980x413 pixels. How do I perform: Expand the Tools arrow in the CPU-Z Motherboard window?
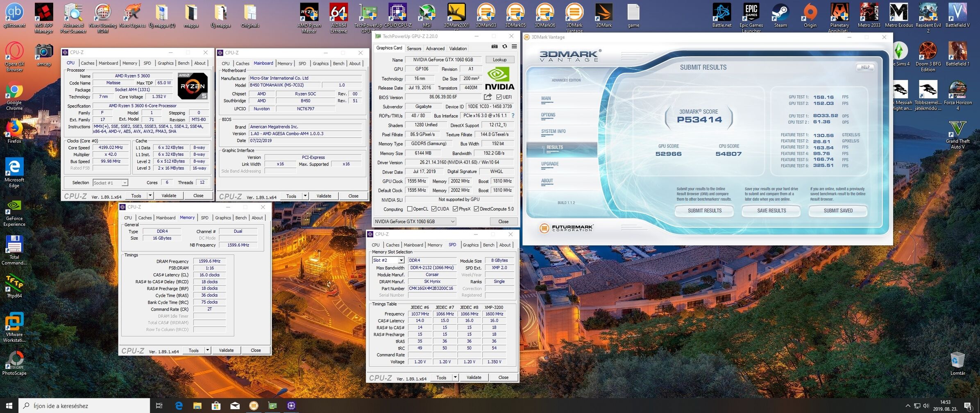[x=305, y=196]
